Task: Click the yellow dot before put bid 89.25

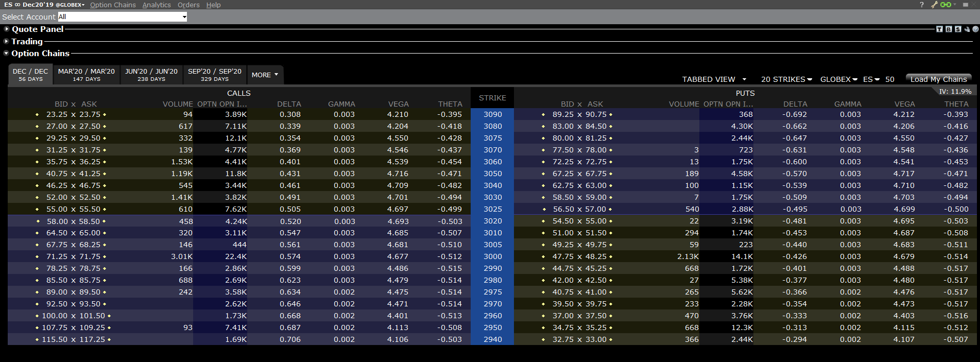Action: 543,114
